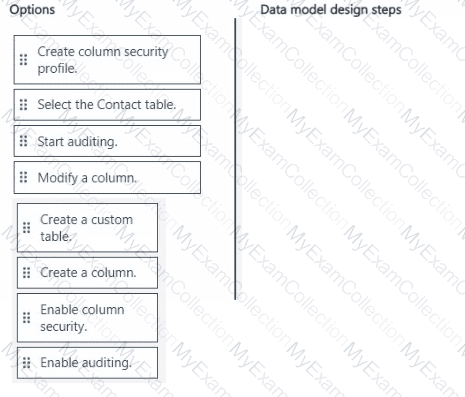Screen dimensions: 465x397
Task: Choose the Start auditing option
Action: tap(107, 141)
